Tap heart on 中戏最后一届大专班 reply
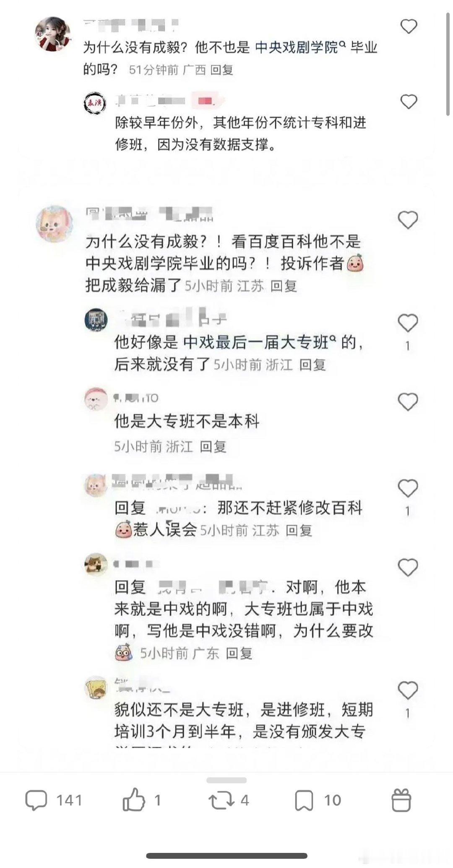453x868 pixels. (x=408, y=323)
